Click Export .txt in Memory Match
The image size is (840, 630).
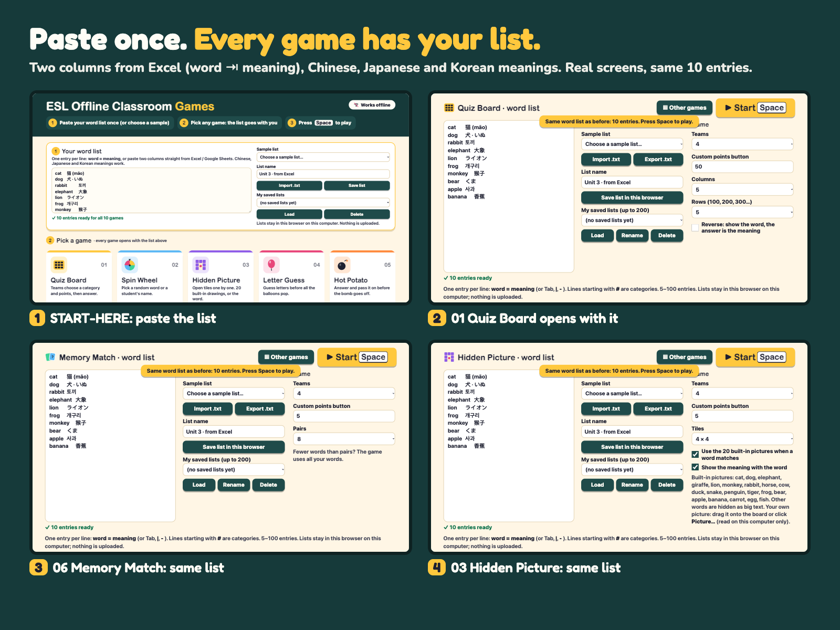tap(260, 408)
